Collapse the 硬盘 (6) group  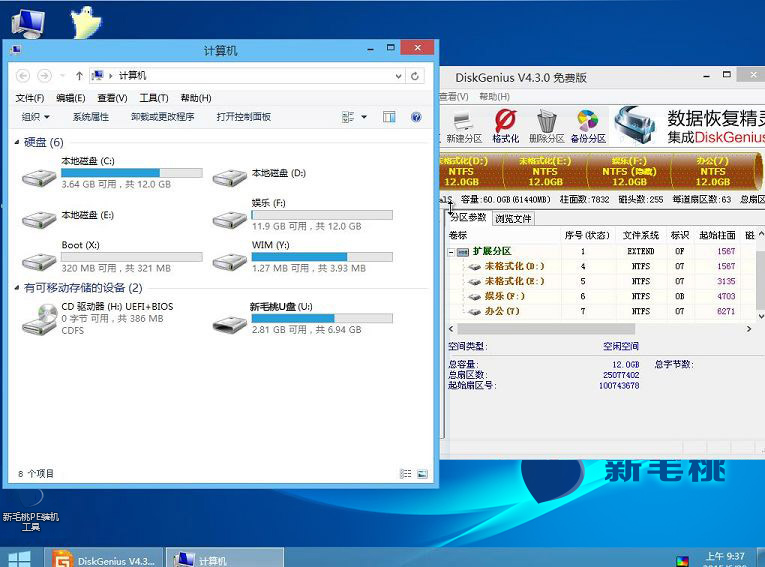(17, 142)
